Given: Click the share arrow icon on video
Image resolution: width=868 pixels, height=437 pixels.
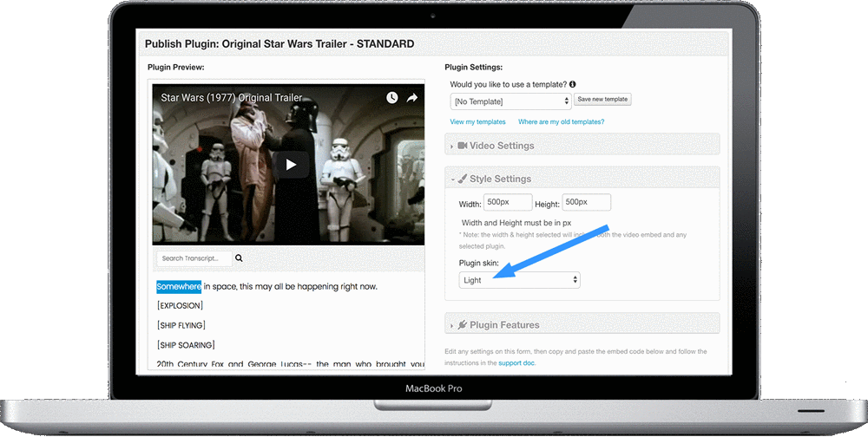Looking at the screenshot, I should tap(411, 98).
